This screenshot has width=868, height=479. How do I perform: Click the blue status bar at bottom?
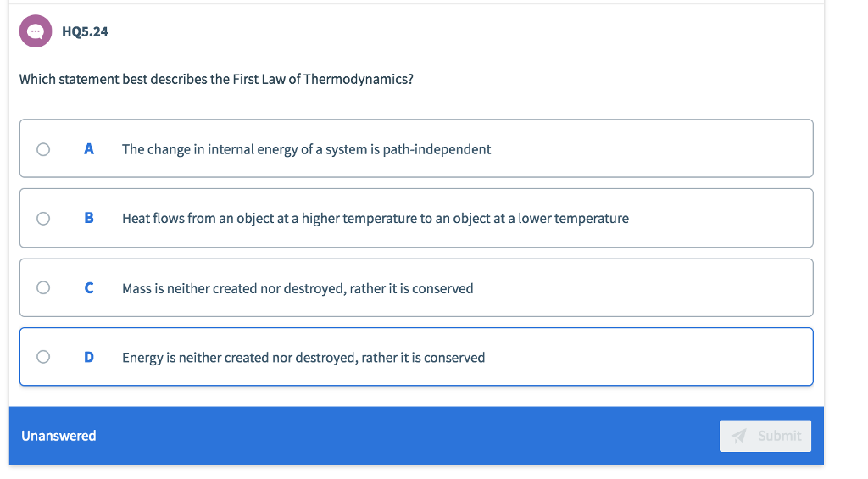(x=416, y=436)
